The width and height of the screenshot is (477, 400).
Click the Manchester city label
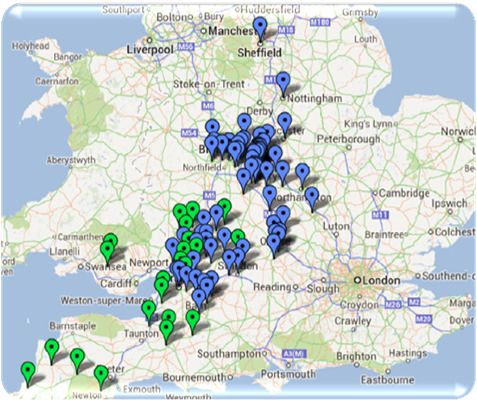(231, 31)
